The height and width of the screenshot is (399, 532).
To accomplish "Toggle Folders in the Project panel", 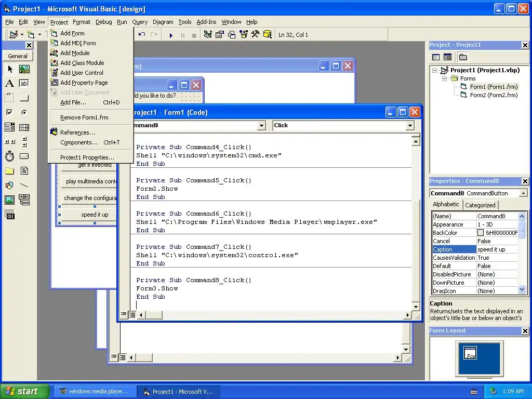I will point(463,57).
